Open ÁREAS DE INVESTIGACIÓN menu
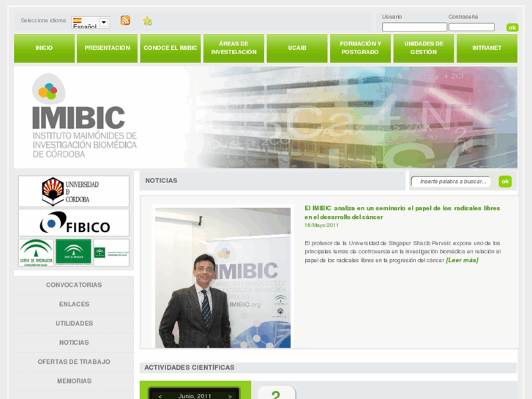Screen dimensions: 532x399 click(233, 48)
